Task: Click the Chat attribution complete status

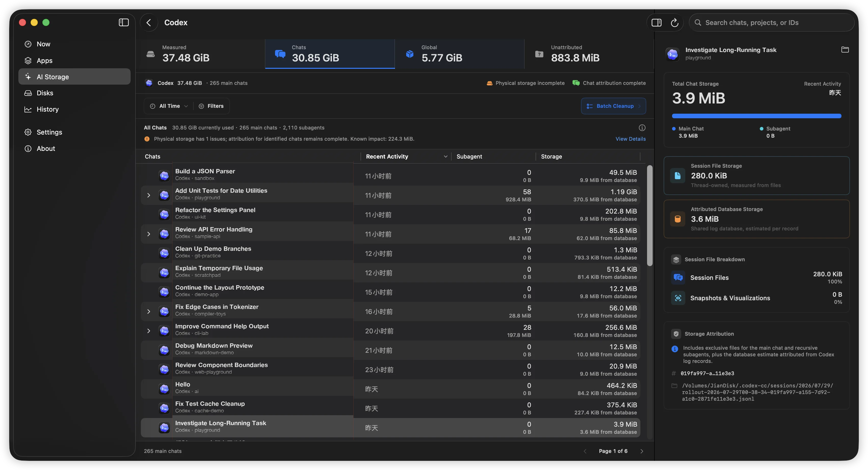Action: tap(609, 83)
